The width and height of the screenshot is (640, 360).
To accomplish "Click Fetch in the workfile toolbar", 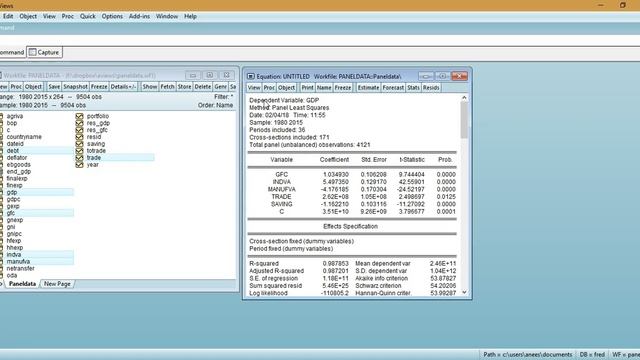I will pos(167,87).
